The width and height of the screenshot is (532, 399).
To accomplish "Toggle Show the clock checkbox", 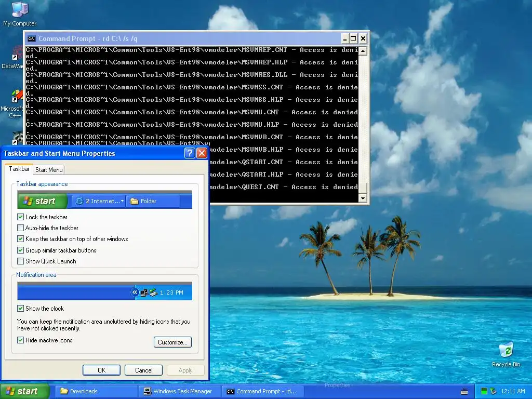I will click(x=20, y=309).
